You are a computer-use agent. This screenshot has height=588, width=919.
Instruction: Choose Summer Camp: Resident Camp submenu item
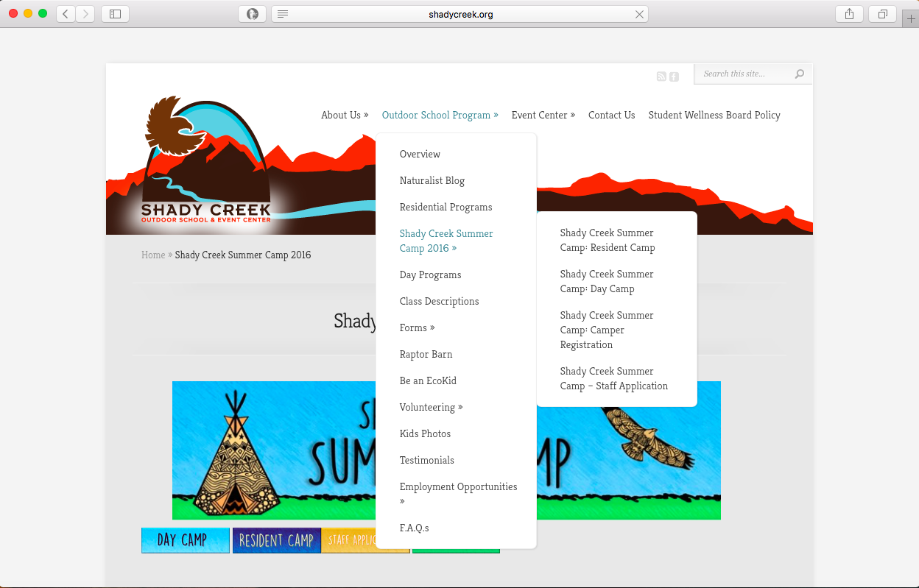click(x=608, y=240)
